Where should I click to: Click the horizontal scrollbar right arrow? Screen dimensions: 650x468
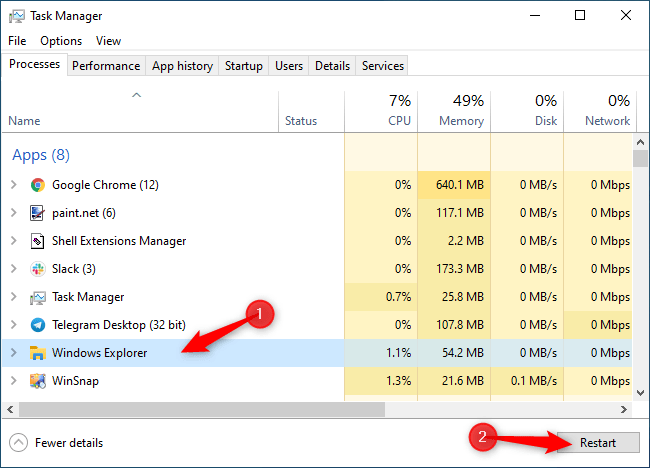[x=624, y=410]
